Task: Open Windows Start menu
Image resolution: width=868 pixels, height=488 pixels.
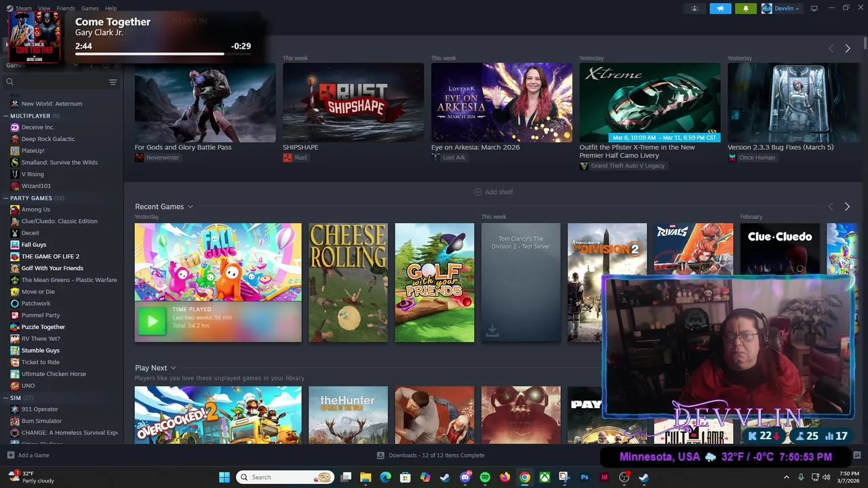Action: coord(224,477)
